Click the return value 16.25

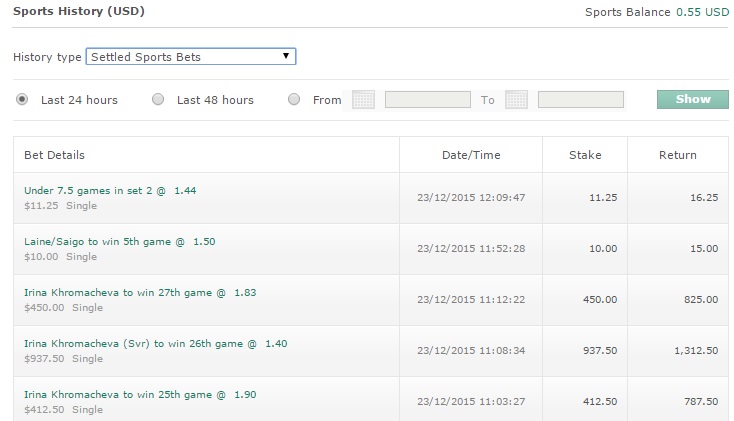coord(704,198)
